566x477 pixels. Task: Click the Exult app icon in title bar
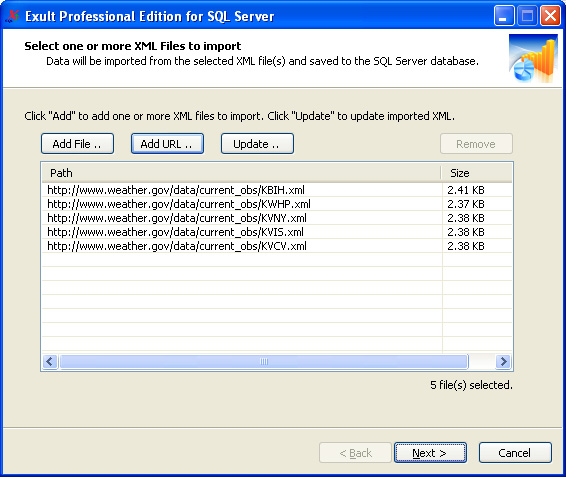(12, 16)
